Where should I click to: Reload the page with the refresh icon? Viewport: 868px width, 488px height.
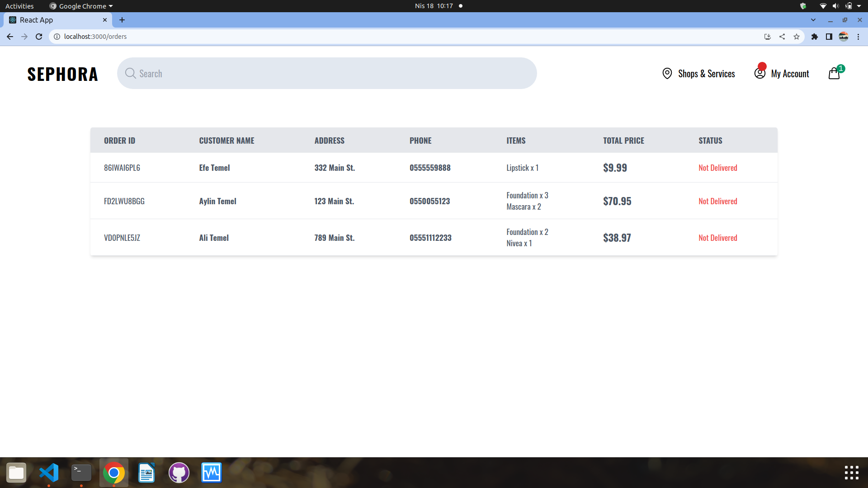click(39, 37)
